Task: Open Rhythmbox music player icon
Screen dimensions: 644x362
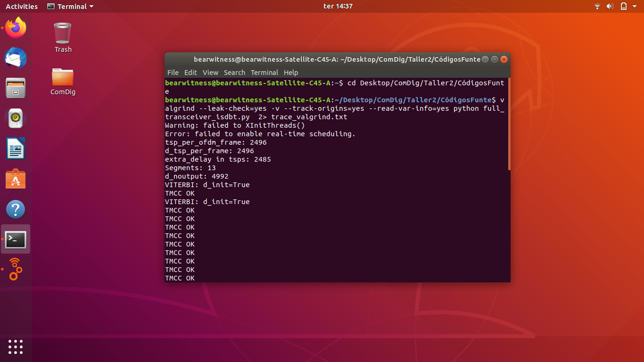Action: click(16, 118)
